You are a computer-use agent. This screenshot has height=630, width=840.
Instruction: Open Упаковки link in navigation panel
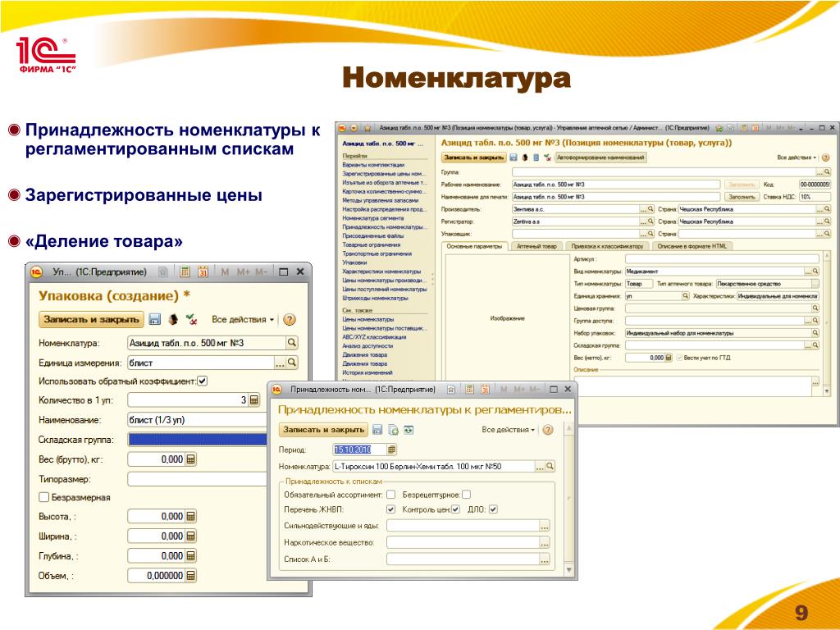pyautogui.click(x=354, y=262)
